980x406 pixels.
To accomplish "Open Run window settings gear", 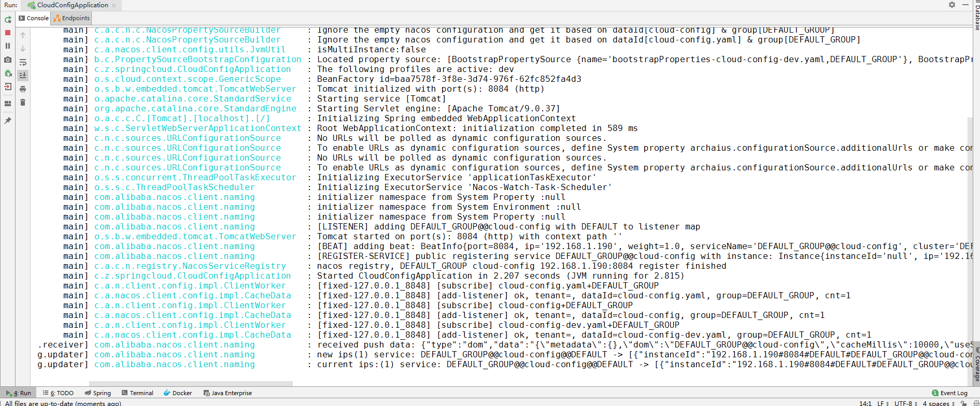I will click(x=952, y=5).
